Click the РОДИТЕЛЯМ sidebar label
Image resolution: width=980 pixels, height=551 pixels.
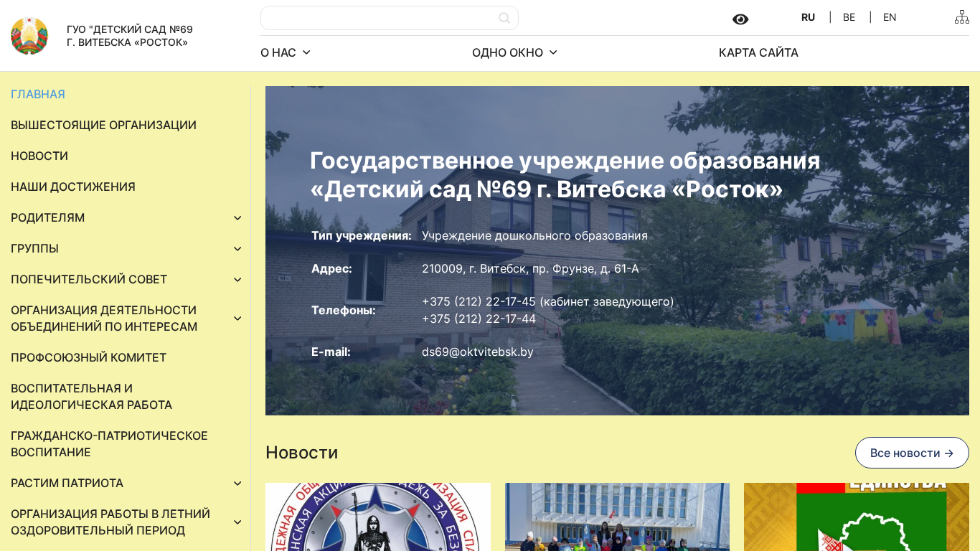(47, 217)
